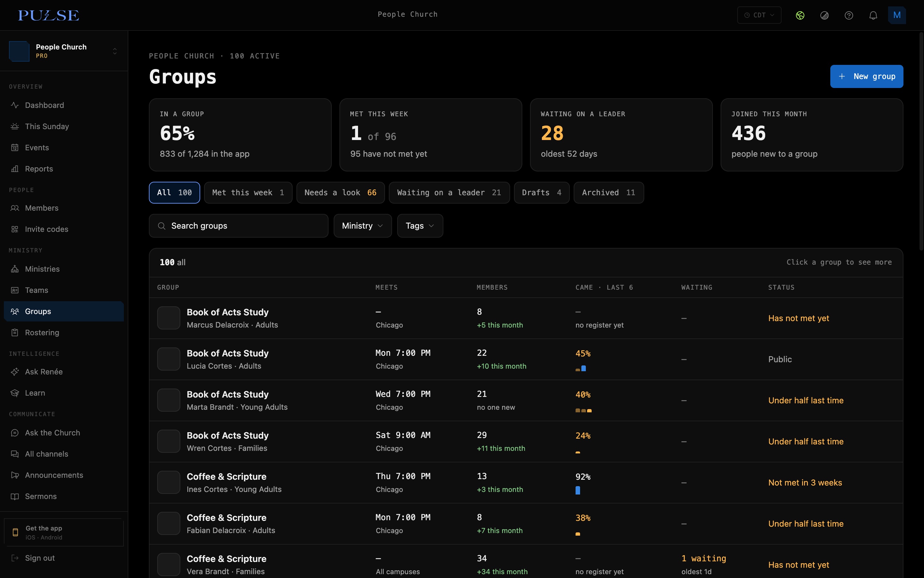Click the Events calendar icon
924x578 pixels.
click(x=15, y=148)
